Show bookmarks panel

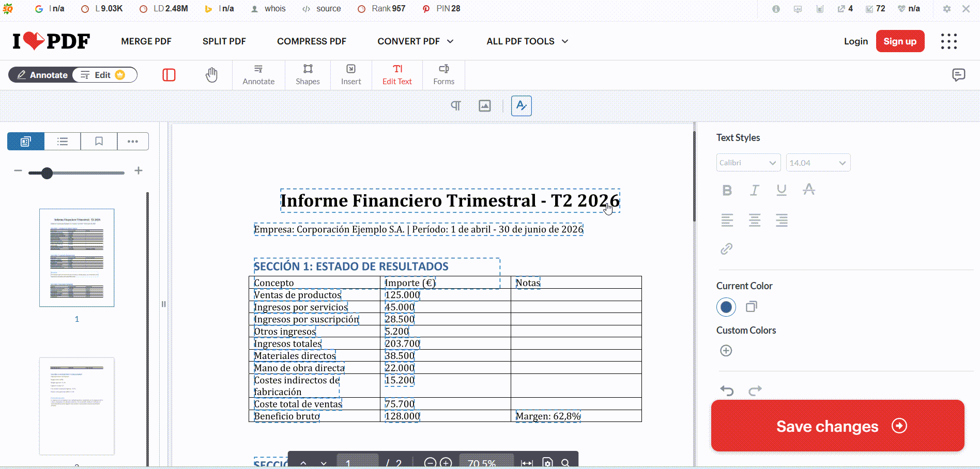click(99, 141)
